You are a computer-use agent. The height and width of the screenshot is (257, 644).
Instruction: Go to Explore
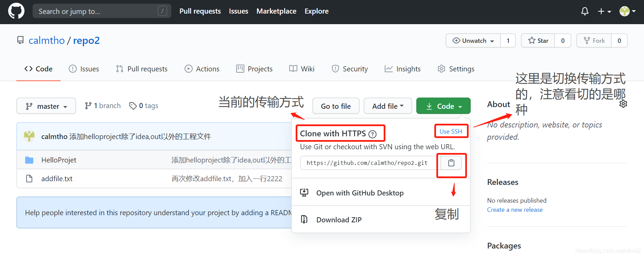tap(316, 11)
